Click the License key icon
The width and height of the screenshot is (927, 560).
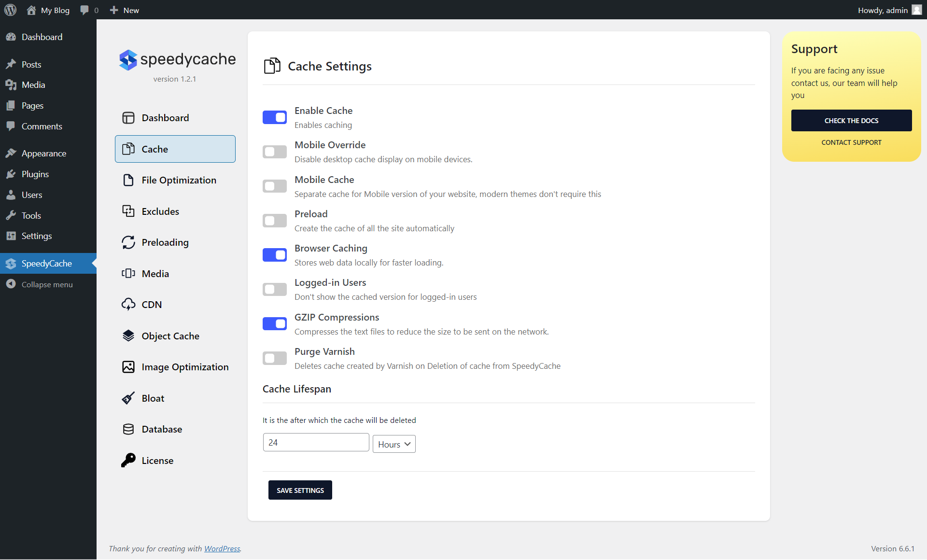coord(128,461)
